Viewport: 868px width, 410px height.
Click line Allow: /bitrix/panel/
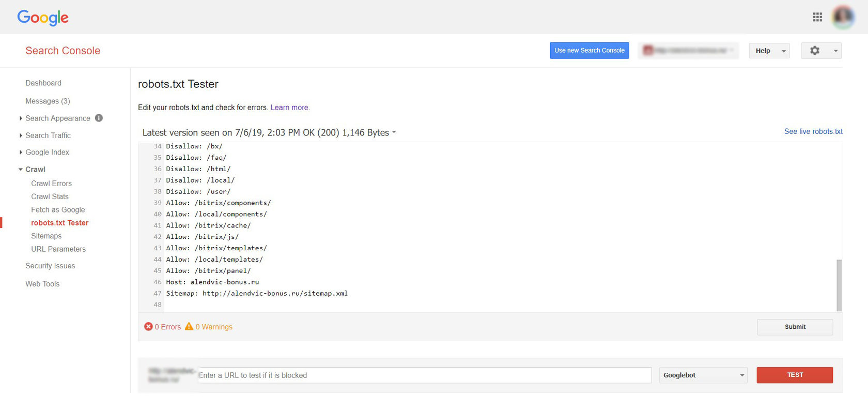click(x=208, y=271)
